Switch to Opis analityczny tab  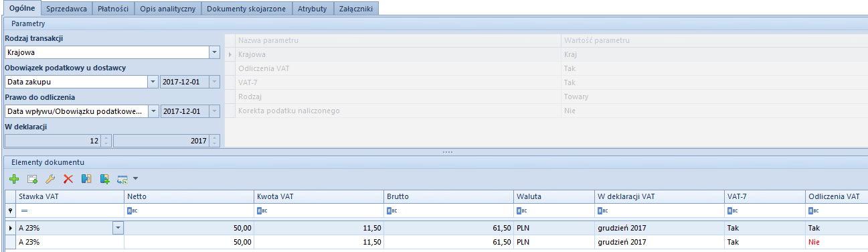(168, 9)
